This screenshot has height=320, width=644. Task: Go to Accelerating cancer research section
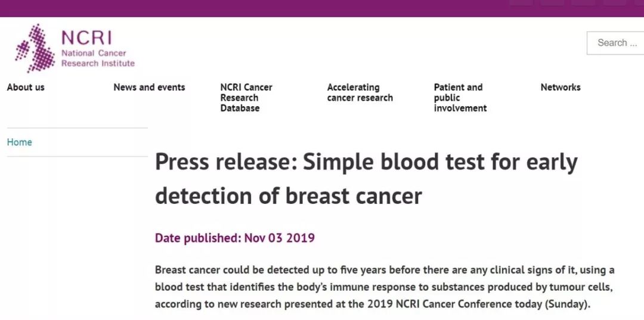click(x=360, y=92)
